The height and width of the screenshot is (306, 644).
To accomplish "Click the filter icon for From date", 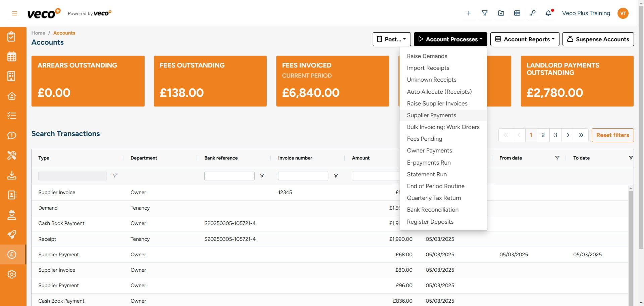I will click(x=557, y=158).
